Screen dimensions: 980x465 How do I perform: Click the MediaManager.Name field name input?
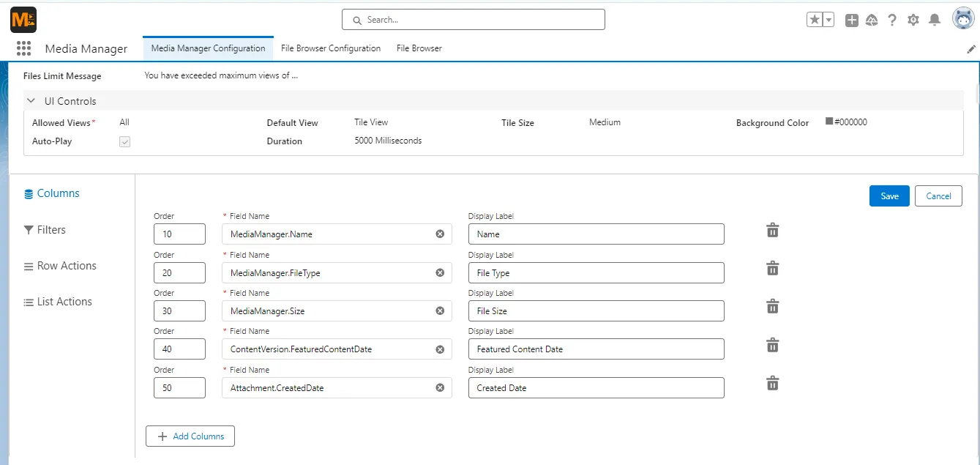(337, 234)
